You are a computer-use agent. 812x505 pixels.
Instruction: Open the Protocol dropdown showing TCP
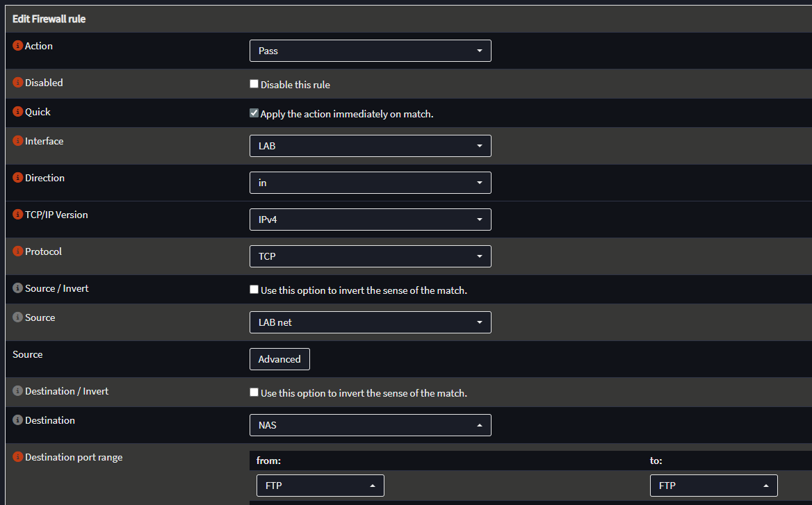click(371, 256)
